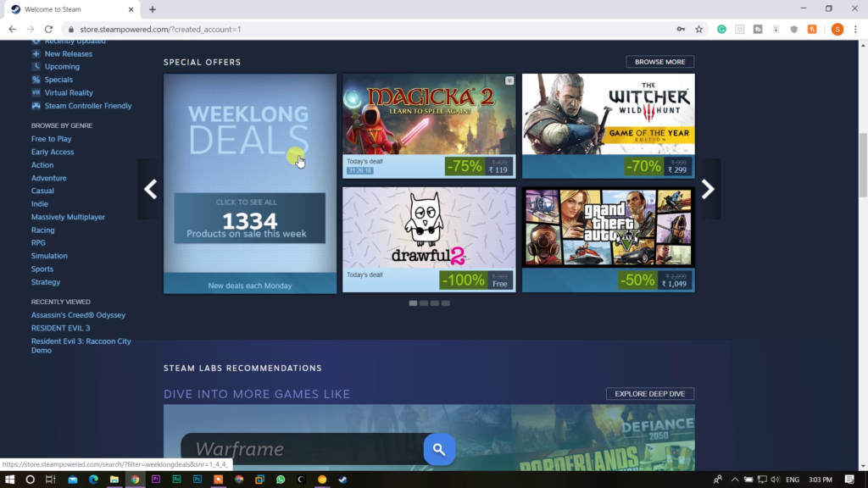Open the grey shield extension icon

point(793,30)
